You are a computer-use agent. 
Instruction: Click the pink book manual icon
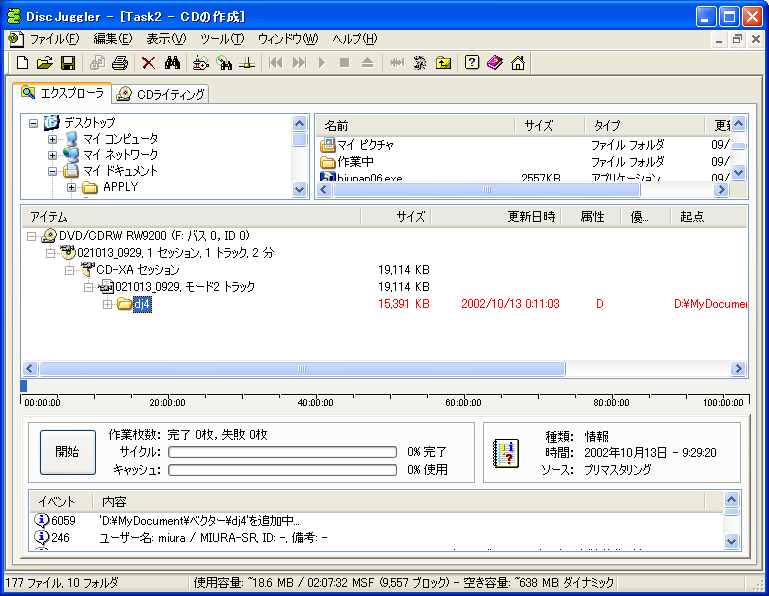495,63
